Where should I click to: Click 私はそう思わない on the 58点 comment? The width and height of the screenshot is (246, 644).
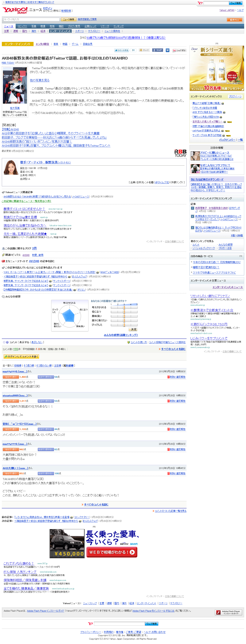[x=46, y=377]
